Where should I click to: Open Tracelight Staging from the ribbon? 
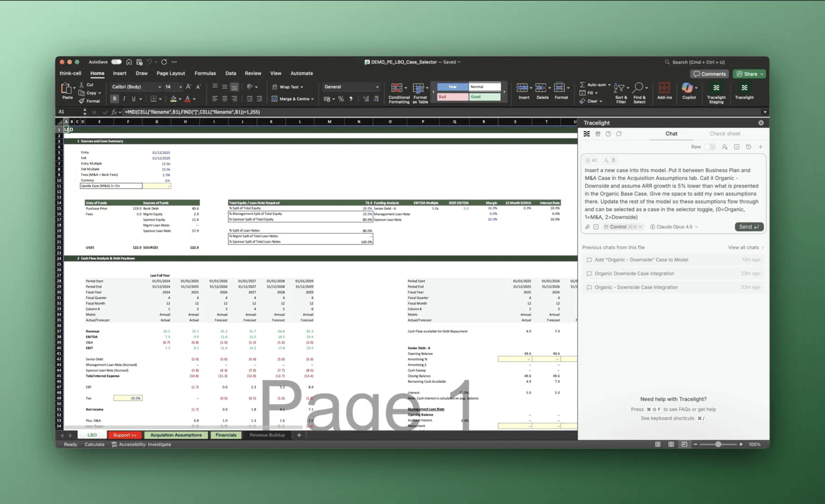[x=716, y=88]
